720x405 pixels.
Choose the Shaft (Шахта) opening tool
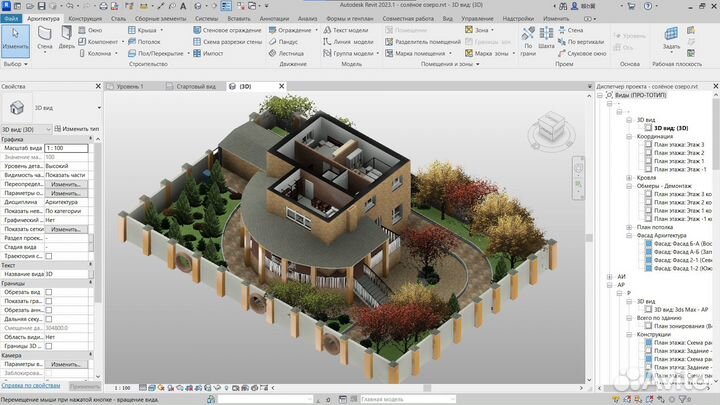coord(546,38)
